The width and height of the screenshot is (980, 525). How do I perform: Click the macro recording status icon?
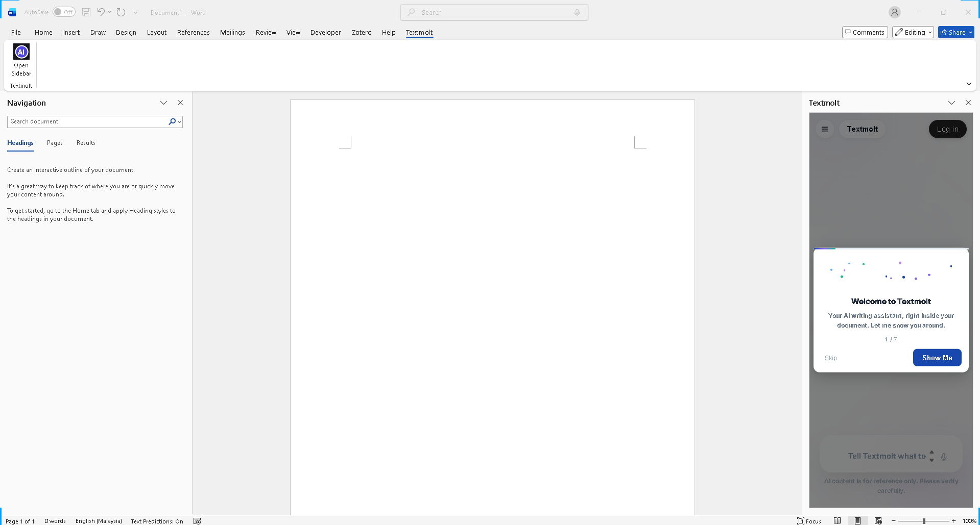(x=197, y=521)
